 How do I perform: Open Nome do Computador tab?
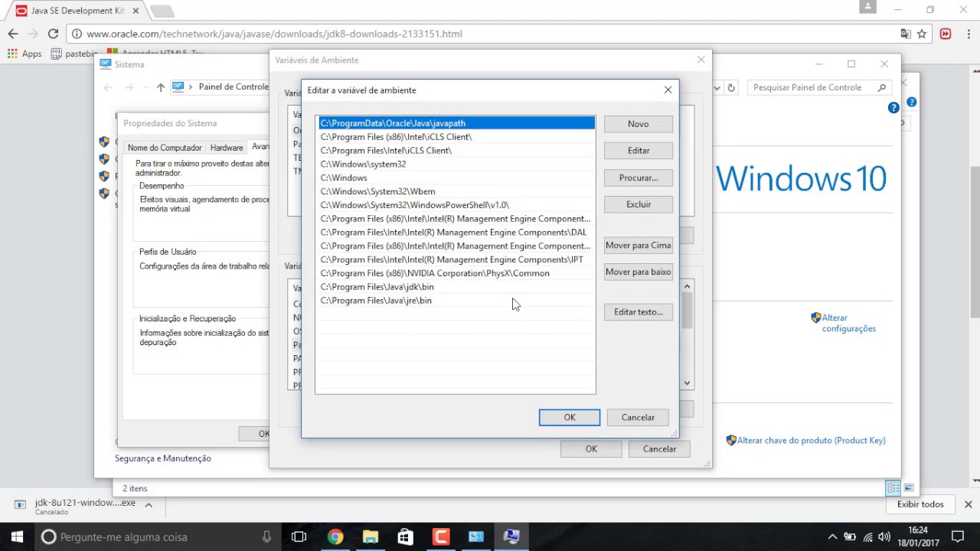point(165,148)
